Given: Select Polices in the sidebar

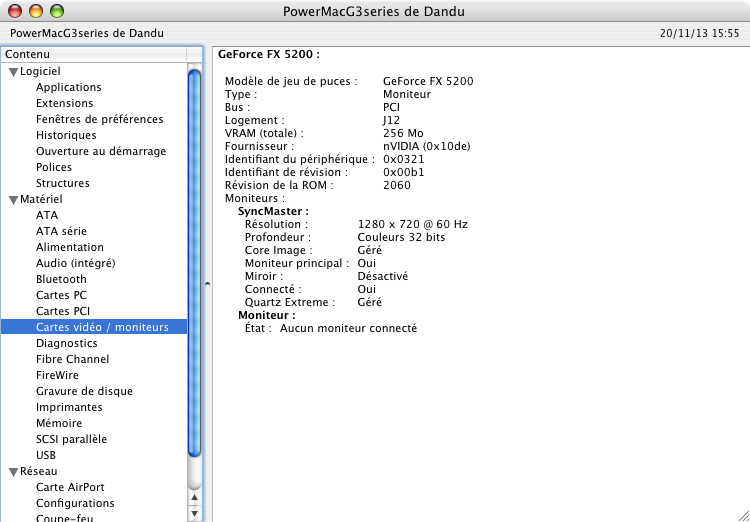Looking at the screenshot, I should [54, 167].
